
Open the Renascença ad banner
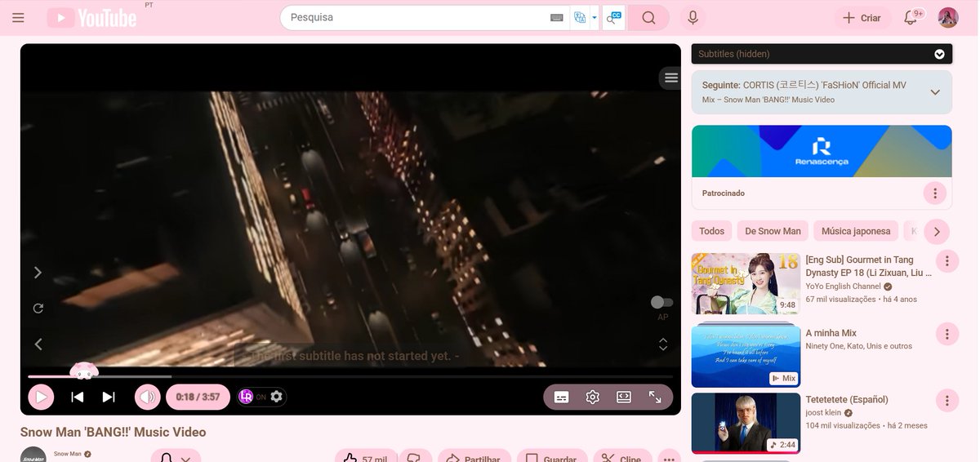822,151
